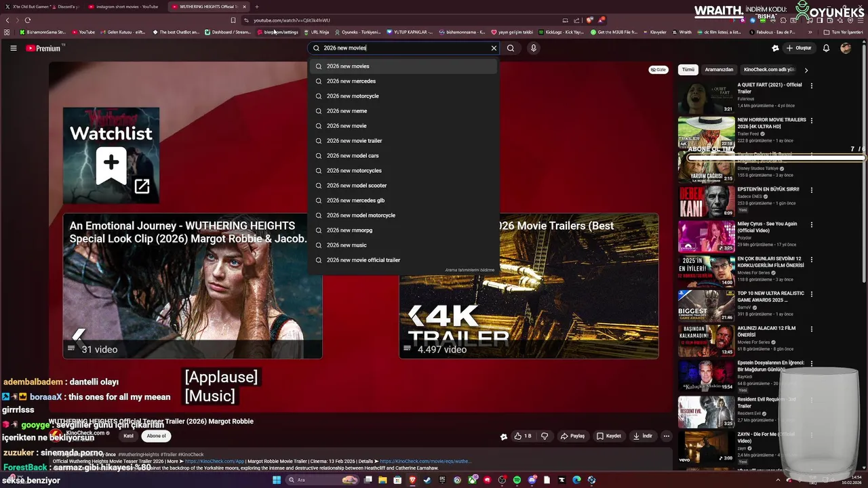Open more actions ellipsis under the video
868x488 pixels.
tap(667, 436)
